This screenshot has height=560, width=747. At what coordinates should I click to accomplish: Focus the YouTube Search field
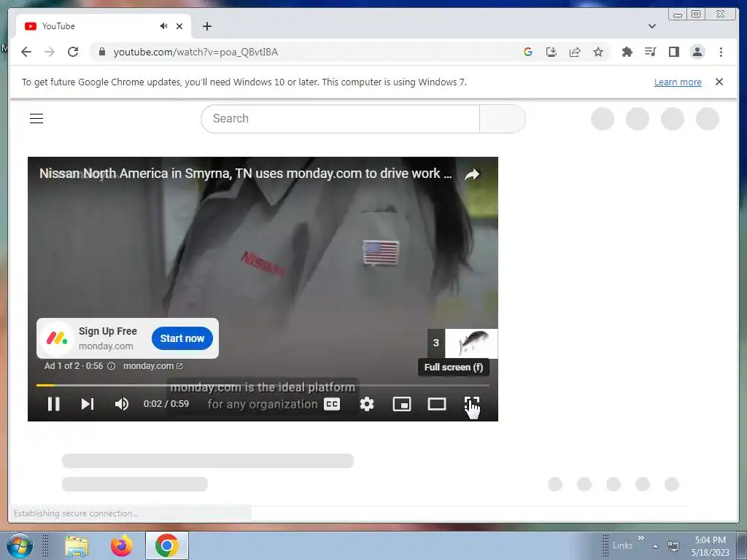point(340,119)
